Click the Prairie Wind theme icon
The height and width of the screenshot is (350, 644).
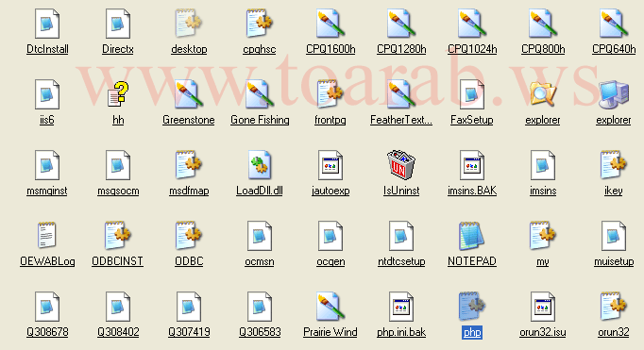coord(330,307)
